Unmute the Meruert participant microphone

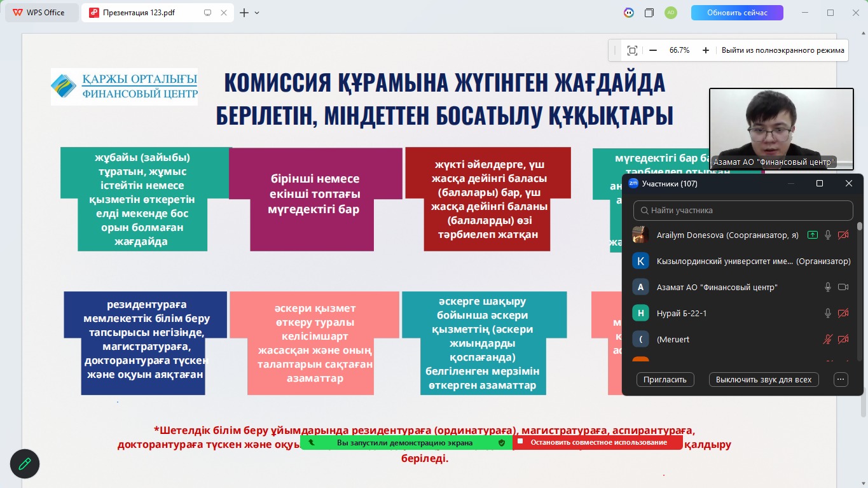pos(828,339)
